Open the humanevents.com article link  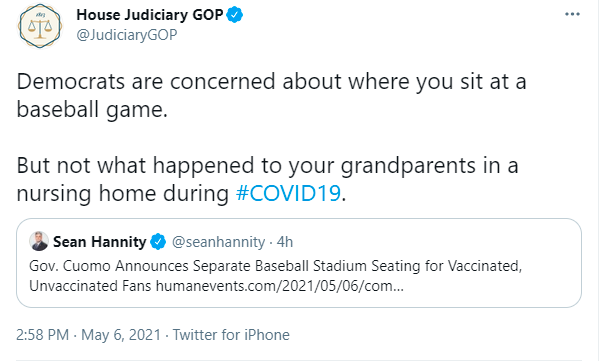[280, 286]
